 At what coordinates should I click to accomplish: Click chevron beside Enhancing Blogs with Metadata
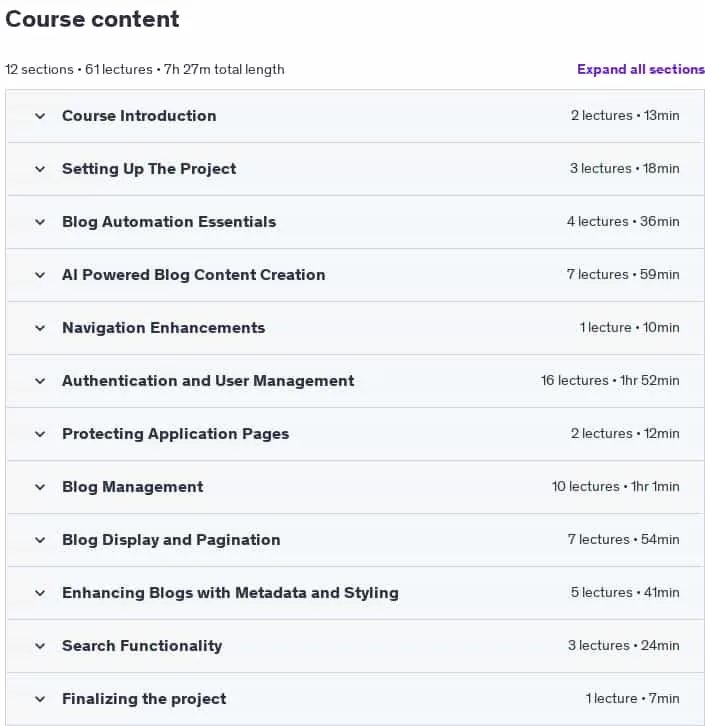(x=40, y=593)
